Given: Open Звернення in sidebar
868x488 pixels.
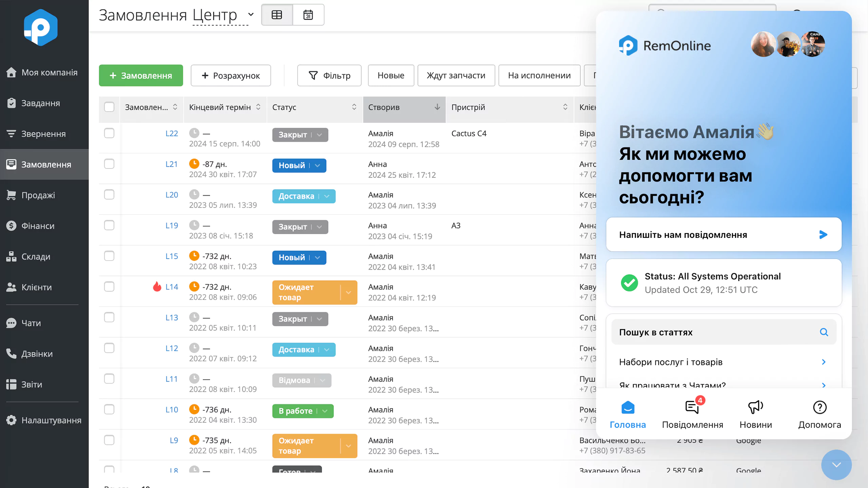Looking at the screenshot, I should pos(44,134).
